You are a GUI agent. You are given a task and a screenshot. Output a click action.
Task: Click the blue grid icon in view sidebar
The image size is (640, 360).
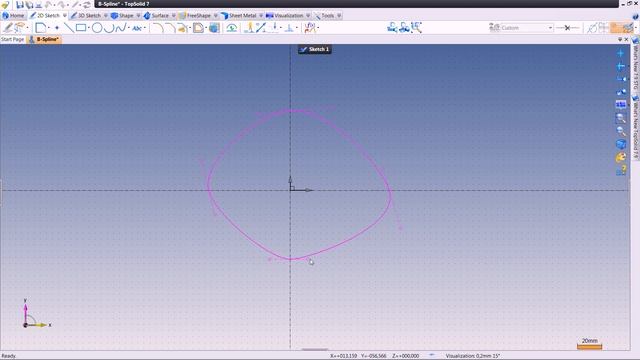tap(621, 105)
